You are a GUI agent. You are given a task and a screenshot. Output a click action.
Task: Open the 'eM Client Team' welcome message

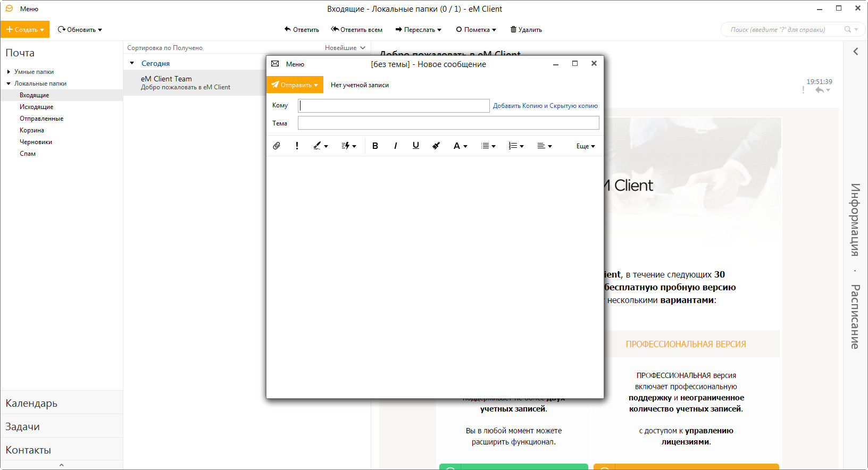(195, 83)
